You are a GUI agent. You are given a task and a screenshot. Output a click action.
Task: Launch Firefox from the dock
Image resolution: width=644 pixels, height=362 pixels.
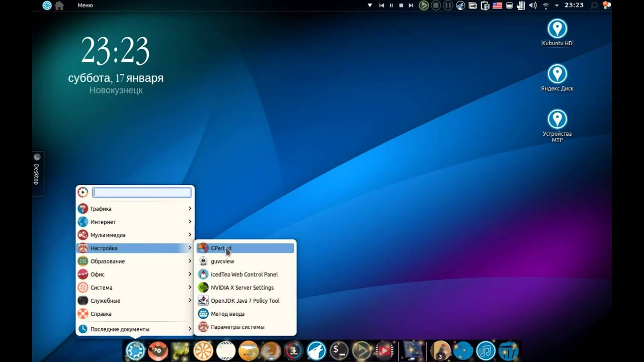271,350
